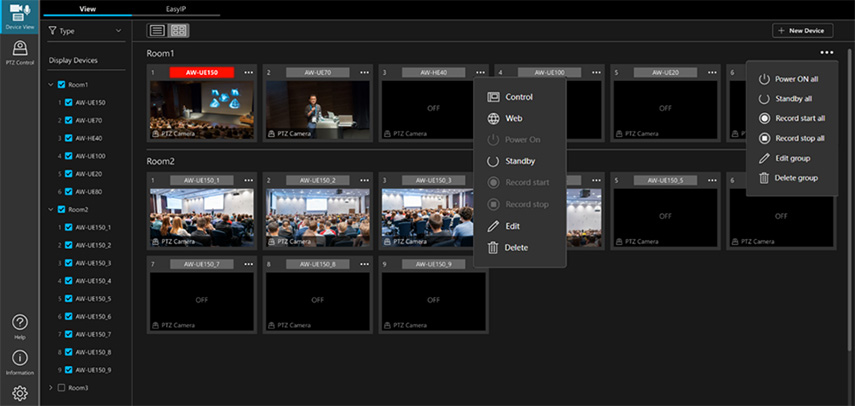
Task: Toggle the Room2 group checkbox
Action: (62, 209)
